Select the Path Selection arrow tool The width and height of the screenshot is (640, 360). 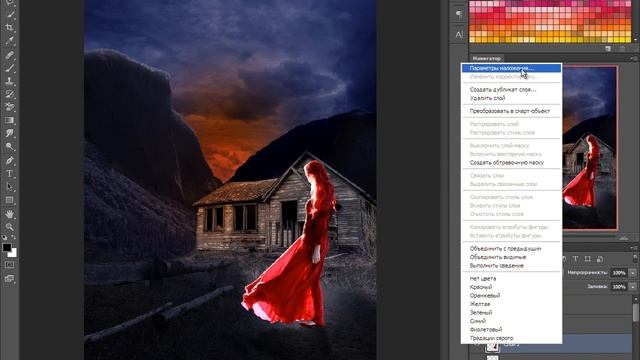click(10, 187)
